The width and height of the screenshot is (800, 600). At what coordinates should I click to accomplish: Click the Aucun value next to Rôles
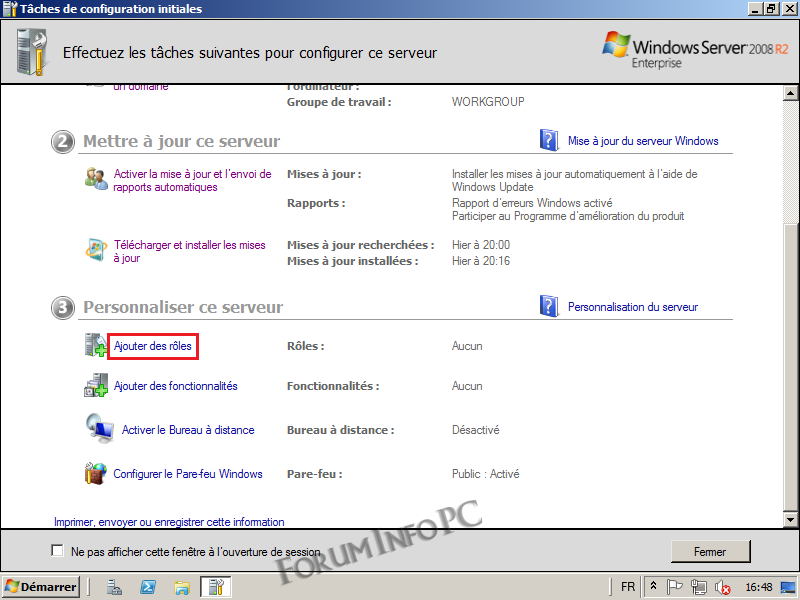click(467, 346)
